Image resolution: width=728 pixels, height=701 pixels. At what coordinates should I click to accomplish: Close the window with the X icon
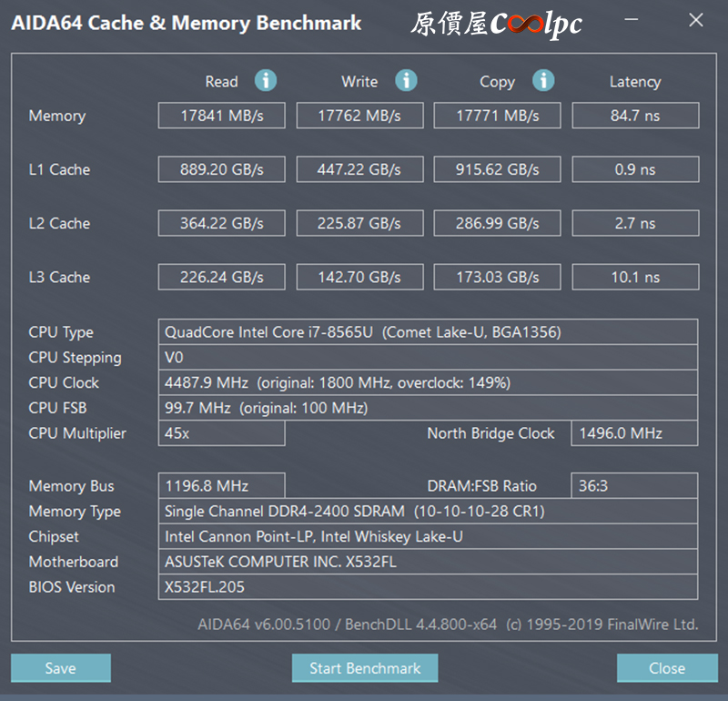(x=695, y=19)
